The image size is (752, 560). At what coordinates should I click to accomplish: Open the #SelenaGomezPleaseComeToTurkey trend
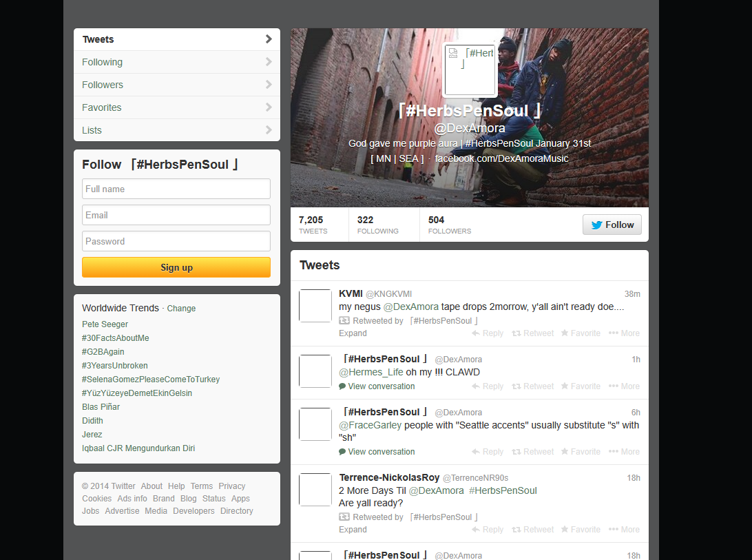(x=151, y=379)
